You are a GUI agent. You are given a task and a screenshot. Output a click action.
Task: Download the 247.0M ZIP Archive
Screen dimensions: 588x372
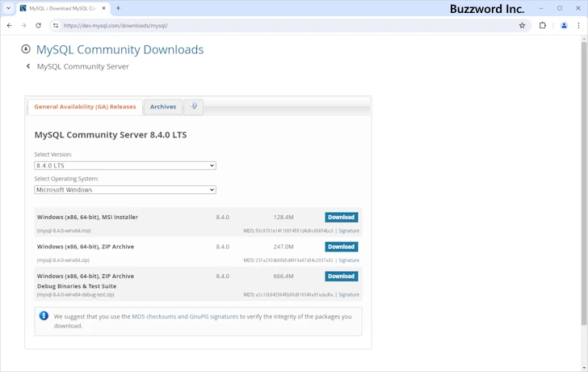click(341, 247)
